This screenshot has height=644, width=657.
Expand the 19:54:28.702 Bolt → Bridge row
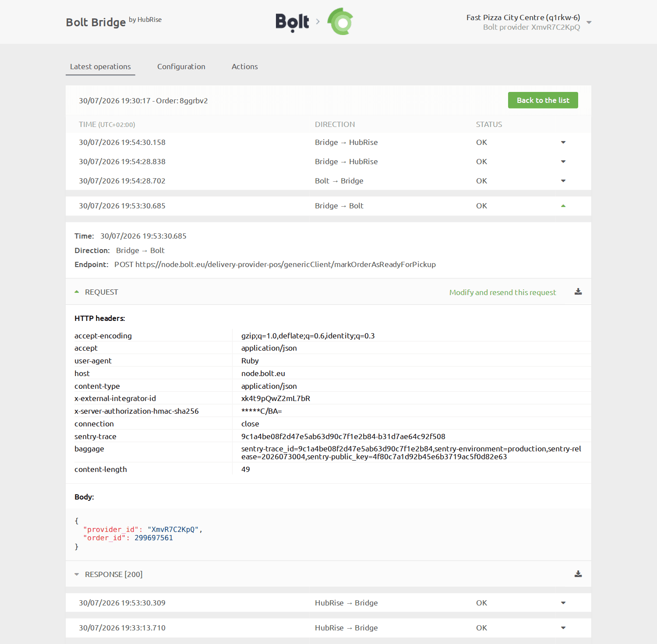coord(563,181)
